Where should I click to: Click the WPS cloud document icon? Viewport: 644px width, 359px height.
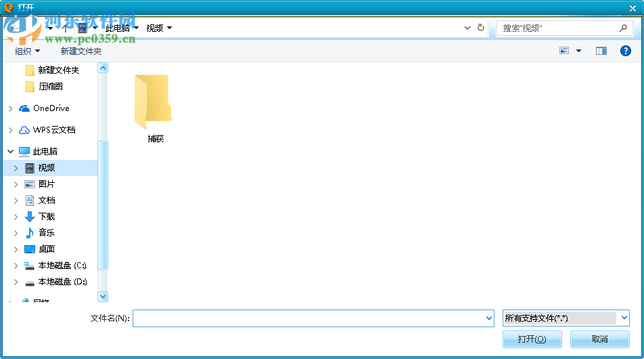24,130
